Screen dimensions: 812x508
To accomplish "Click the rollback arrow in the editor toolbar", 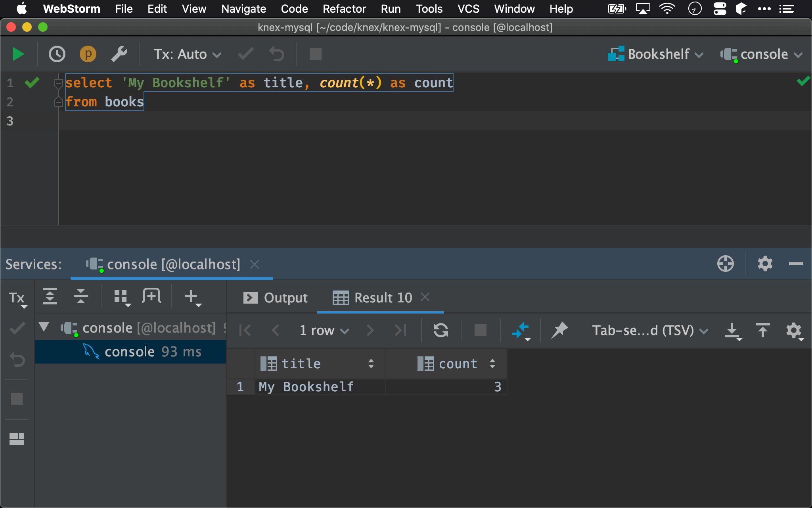I will click(x=277, y=54).
